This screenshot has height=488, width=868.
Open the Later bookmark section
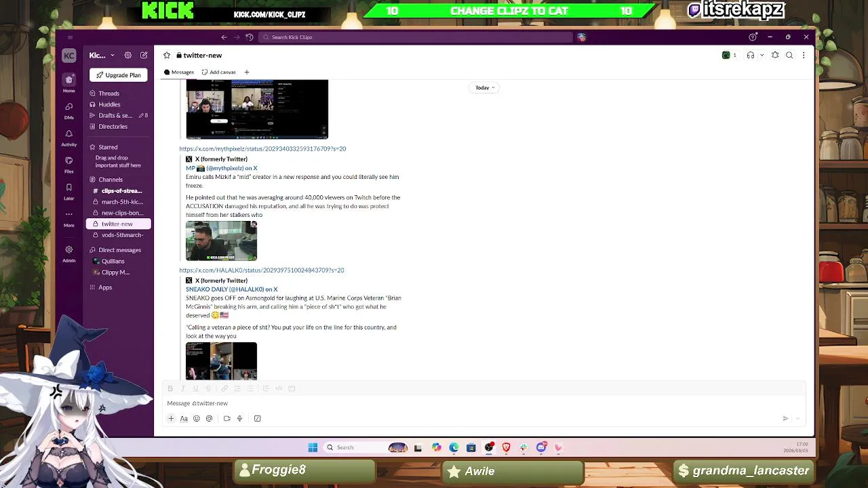click(x=68, y=191)
